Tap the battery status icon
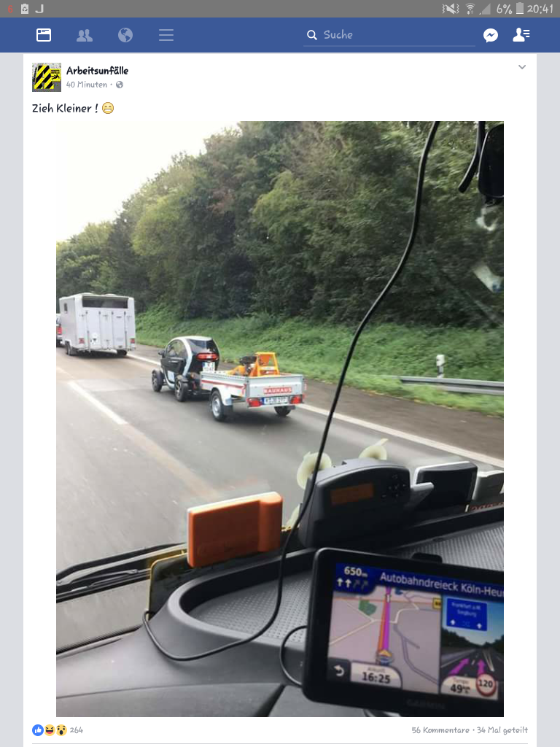 519,9
